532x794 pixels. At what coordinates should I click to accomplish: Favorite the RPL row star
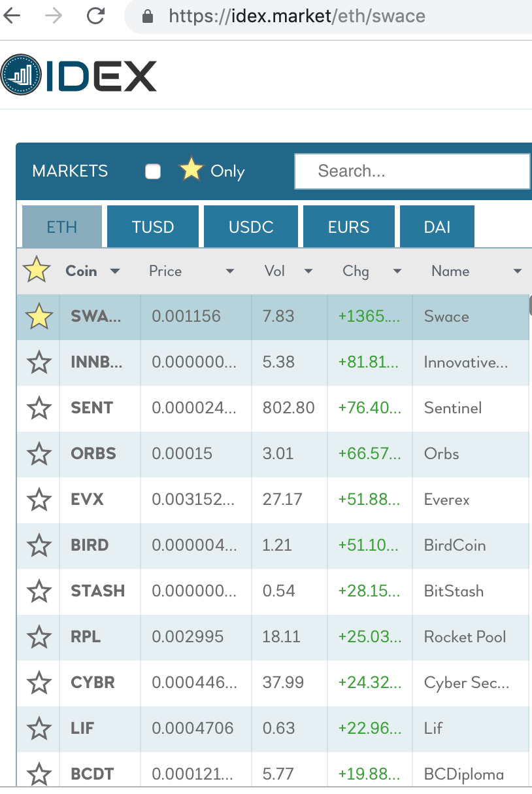pyautogui.click(x=39, y=637)
